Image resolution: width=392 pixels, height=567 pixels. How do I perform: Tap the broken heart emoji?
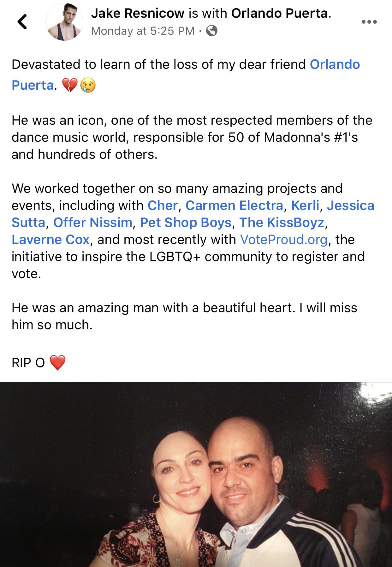[x=69, y=85]
